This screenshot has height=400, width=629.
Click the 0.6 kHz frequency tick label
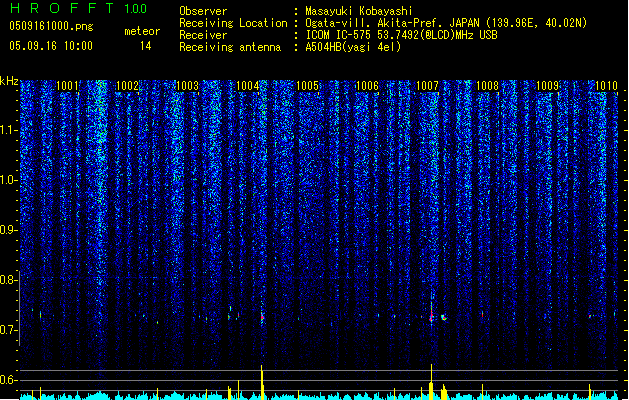point(9,380)
